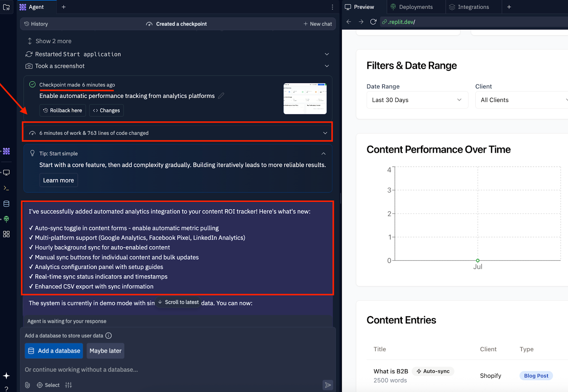Collapse the Start simple tip
The width and height of the screenshot is (568, 392).
coord(323,154)
